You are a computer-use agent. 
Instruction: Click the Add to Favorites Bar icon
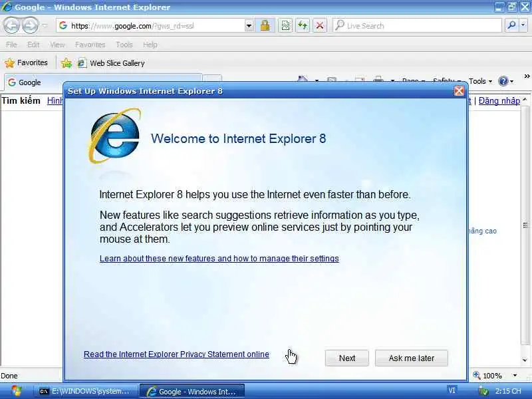[x=66, y=63]
